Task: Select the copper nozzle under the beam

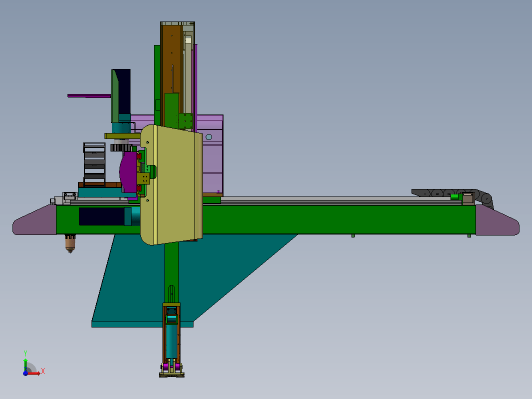Action: click(70, 243)
